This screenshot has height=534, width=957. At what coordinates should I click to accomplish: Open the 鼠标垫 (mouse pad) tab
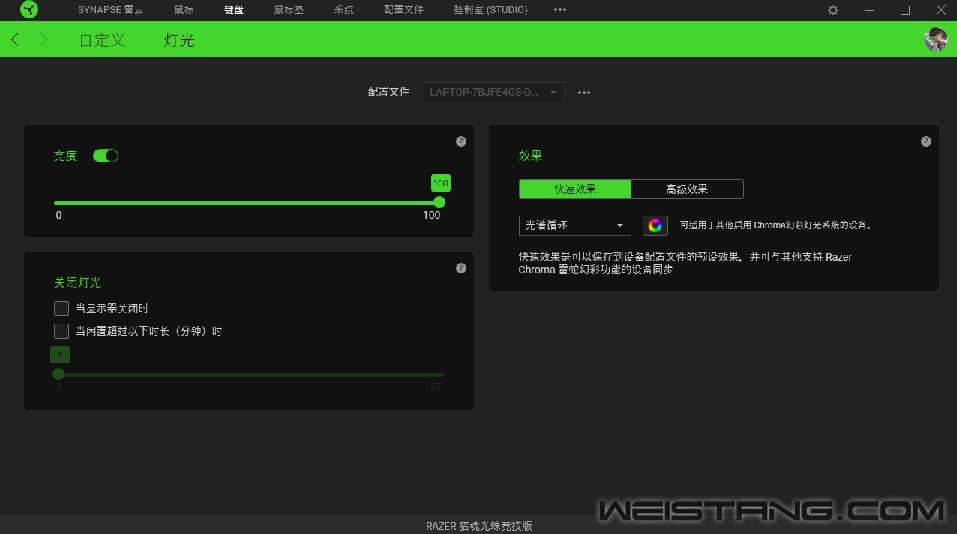tap(289, 10)
